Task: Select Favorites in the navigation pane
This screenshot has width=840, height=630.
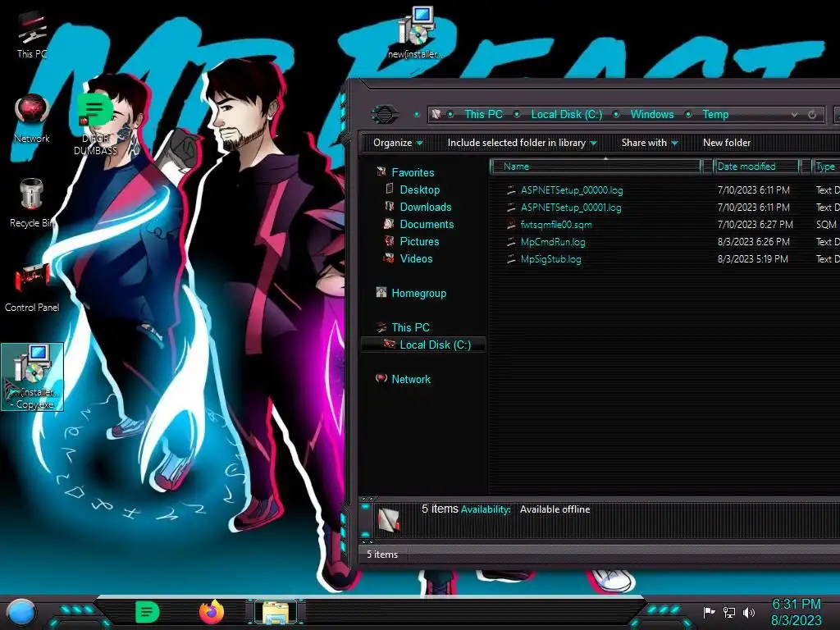Action: click(413, 172)
